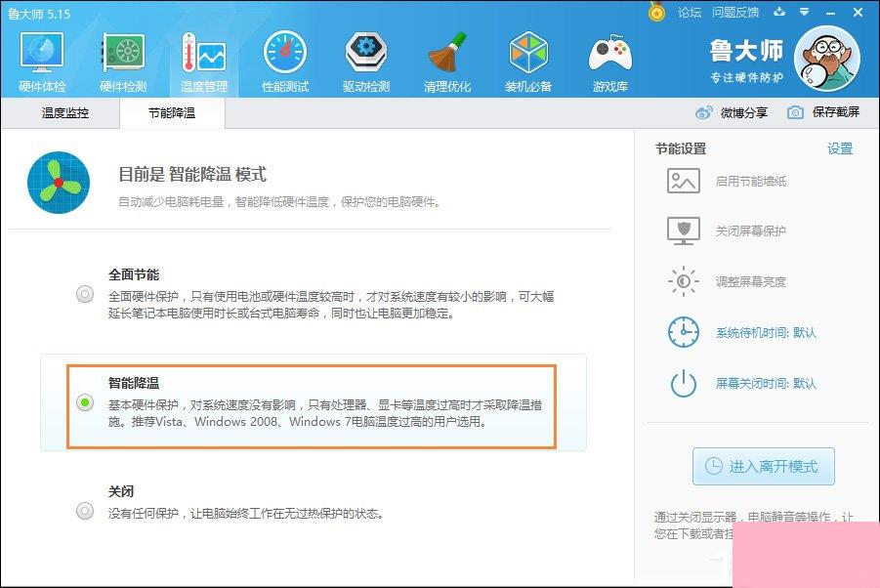Image resolution: width=880 pixels, height=588 pixels.
Task: Click the 鲁大师 专注硬件防护 logo text
Action: pyautogui.click(x=746, y=61)
